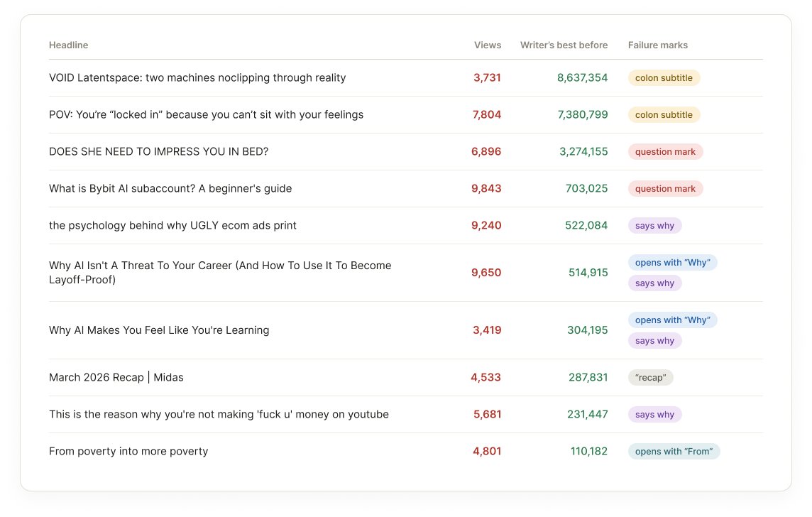This screenshot has height=517, width=812.
Task: Click the writer's best value 110,182
Action: pyautogui.click(x=589, y=451)
